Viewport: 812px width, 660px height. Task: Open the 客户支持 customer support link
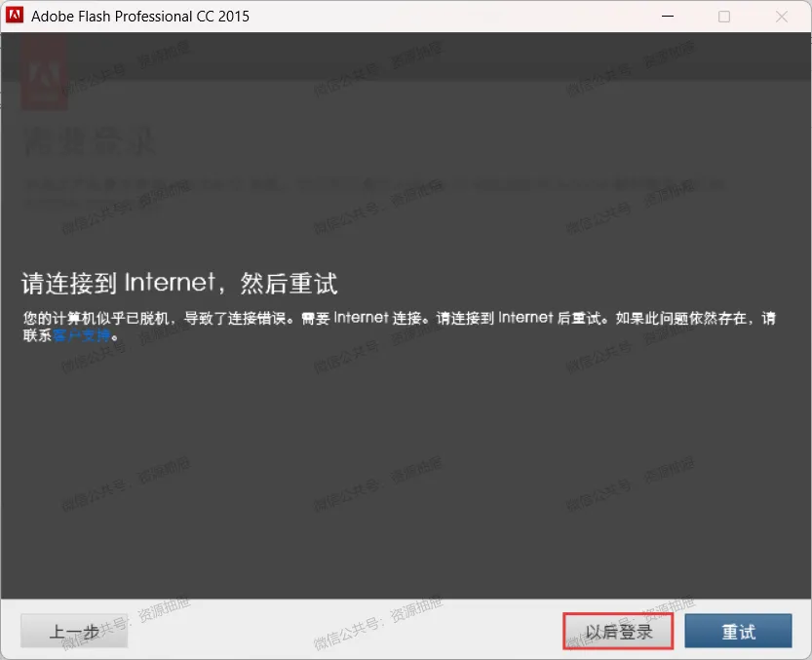pos(82,335)
